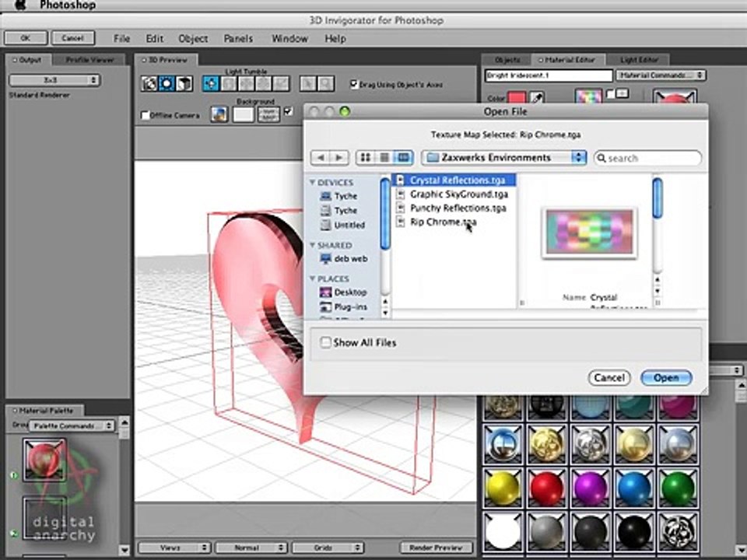The image size is (747, 560).
Task: Switch to Light Editor tab
Action: tap(639, 60)
